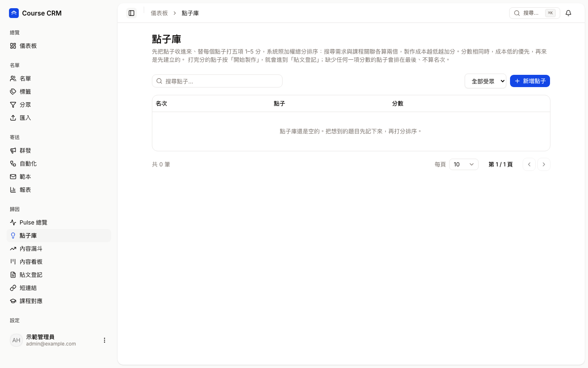Click the 點子 column header

279,103
